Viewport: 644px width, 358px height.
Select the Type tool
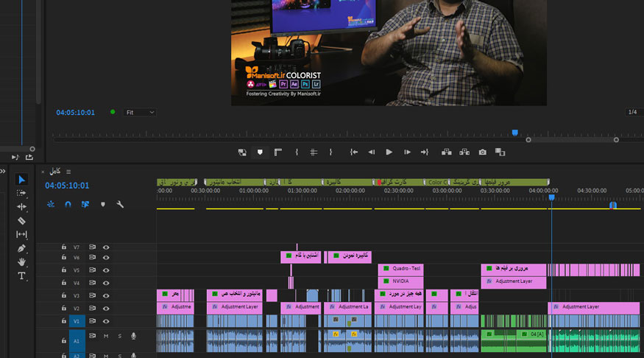(21, 275)
